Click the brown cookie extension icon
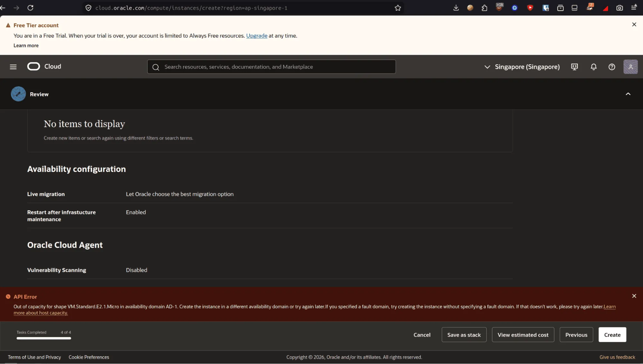643x364 pixels. (x=470, y=8)
